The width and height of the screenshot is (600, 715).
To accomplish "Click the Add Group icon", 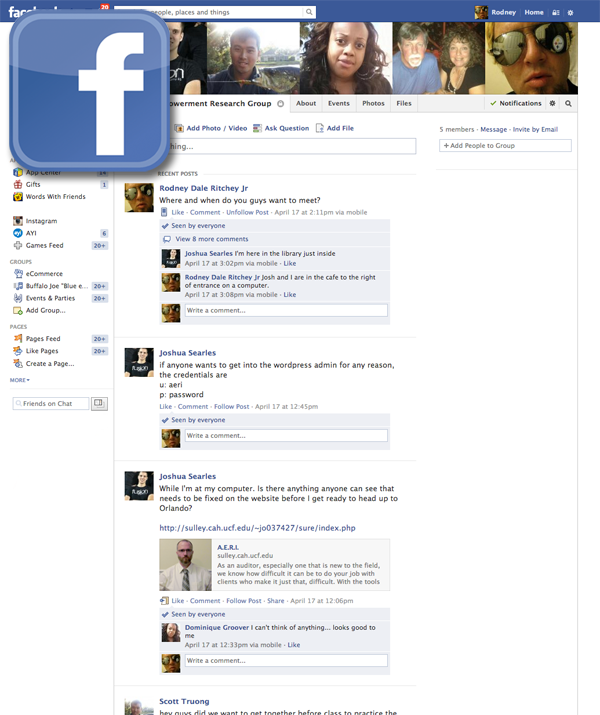I will pos(18,311).
